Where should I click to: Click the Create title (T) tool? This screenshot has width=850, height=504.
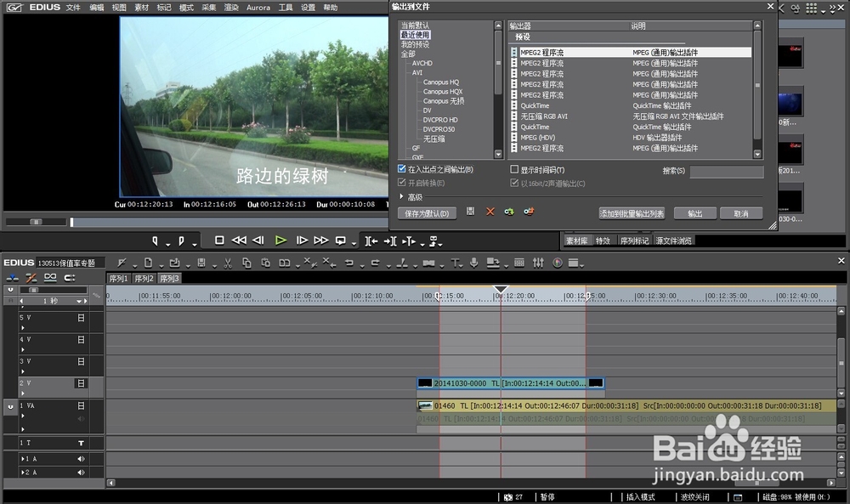coord(456,263)
